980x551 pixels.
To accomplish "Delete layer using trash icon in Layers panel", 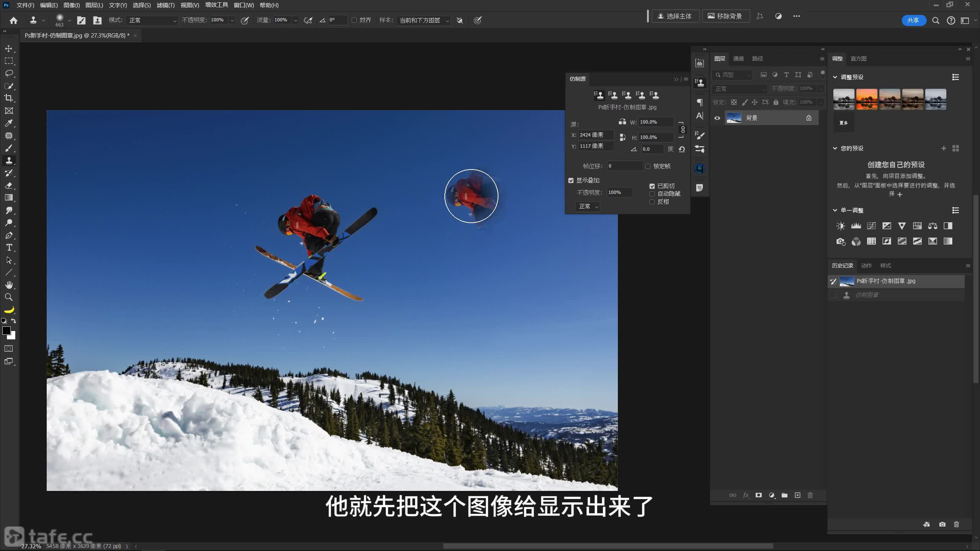I will click(810, 495).
